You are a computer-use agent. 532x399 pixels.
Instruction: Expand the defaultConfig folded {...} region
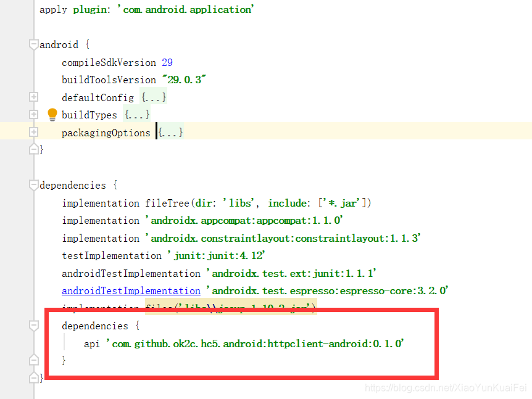point(153,96)
